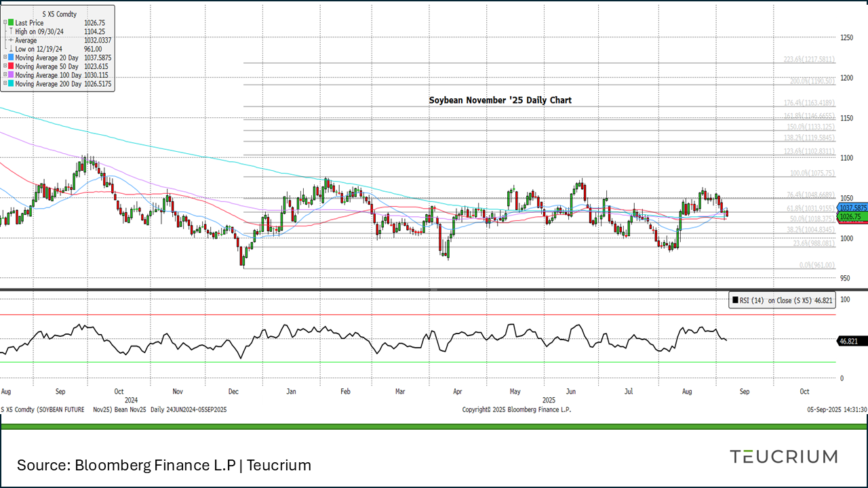
Task: Click the Low marker icon in legend
Action: point(11,49)
